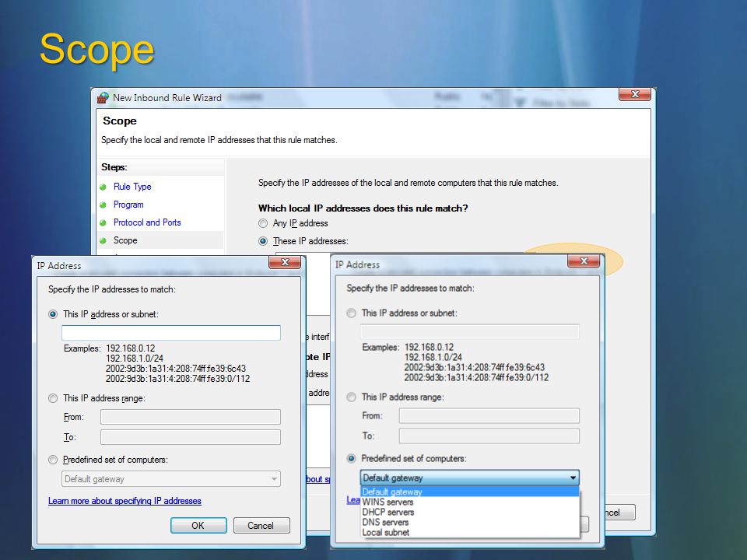Select Predefined set of computers in right dialog
The width and height of the screenshot is (747, 560).
click(351, 459)
